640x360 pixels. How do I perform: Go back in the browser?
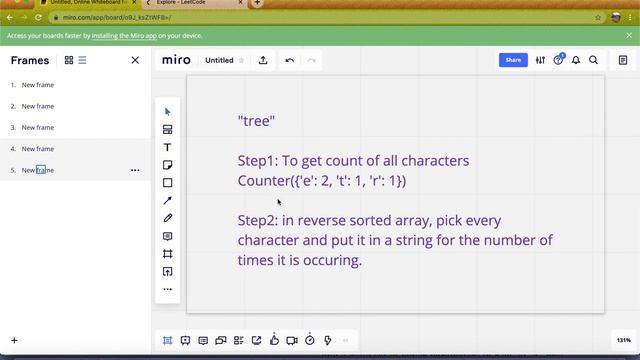click(10, 18)
